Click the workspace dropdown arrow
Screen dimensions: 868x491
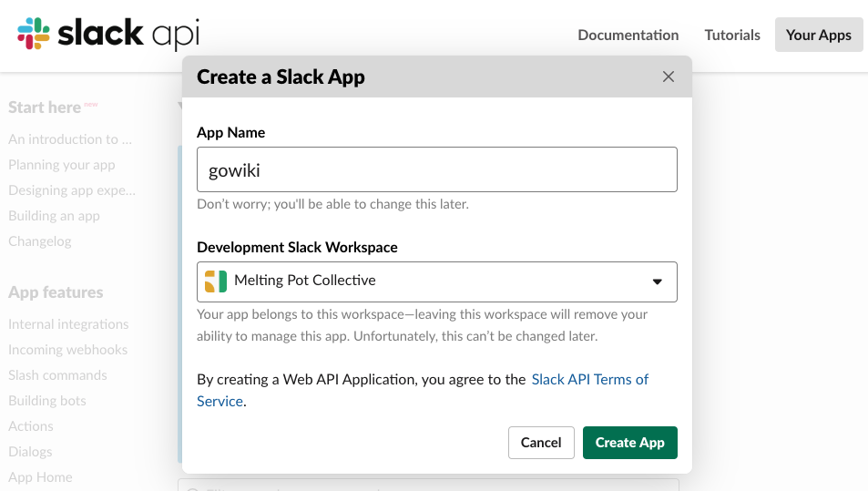657,281
